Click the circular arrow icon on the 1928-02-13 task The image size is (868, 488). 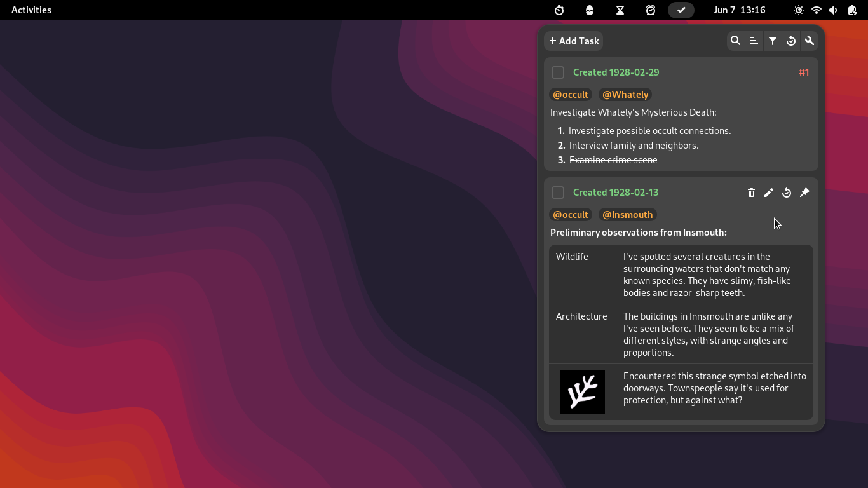pyautogui.click(x=787, y=193)
